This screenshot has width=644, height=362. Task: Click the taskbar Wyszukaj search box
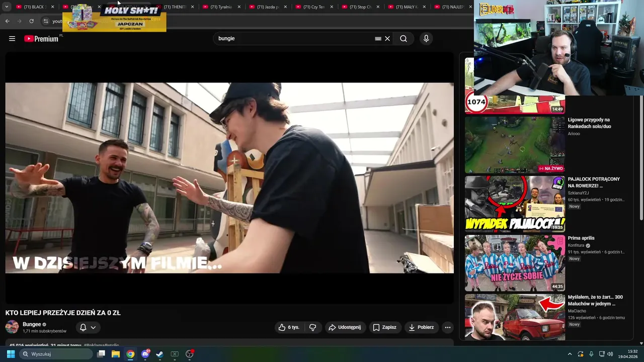56,354
